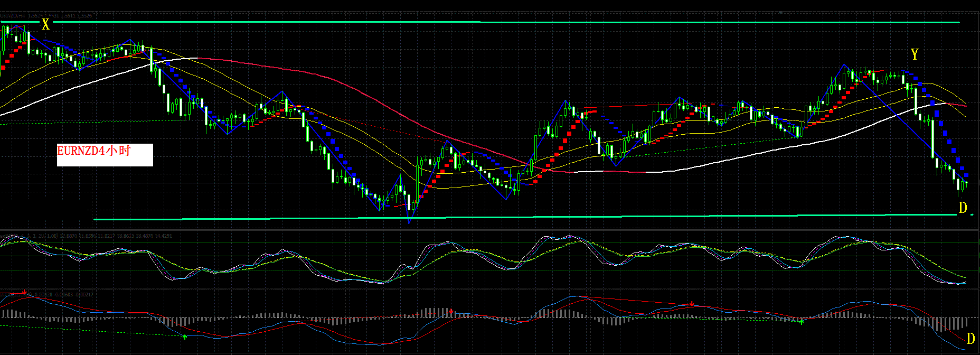The width and height of the screenshot is (980, 355).
Task: Click the yellow X label on chart
Action: 45,24
